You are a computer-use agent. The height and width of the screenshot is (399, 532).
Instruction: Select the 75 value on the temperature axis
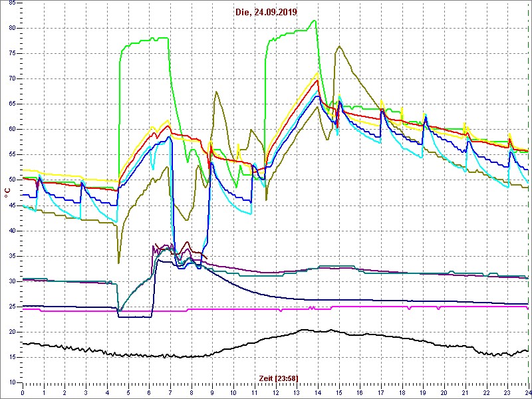click(11, 54)
